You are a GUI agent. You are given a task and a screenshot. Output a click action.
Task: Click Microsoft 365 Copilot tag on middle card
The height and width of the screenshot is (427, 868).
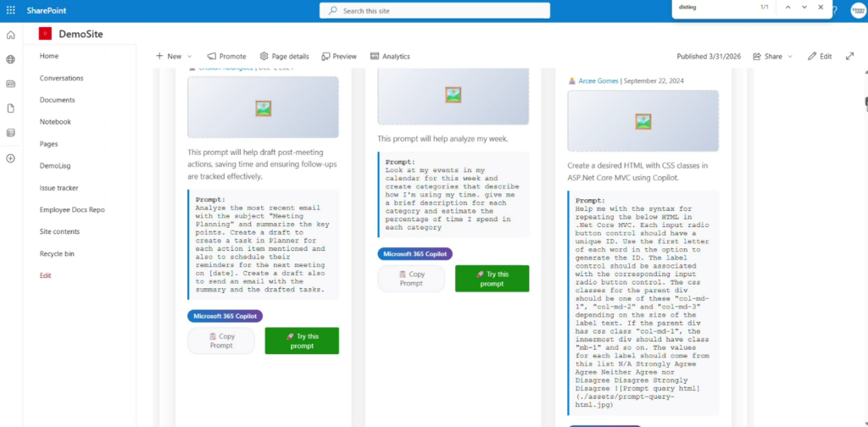415,254
